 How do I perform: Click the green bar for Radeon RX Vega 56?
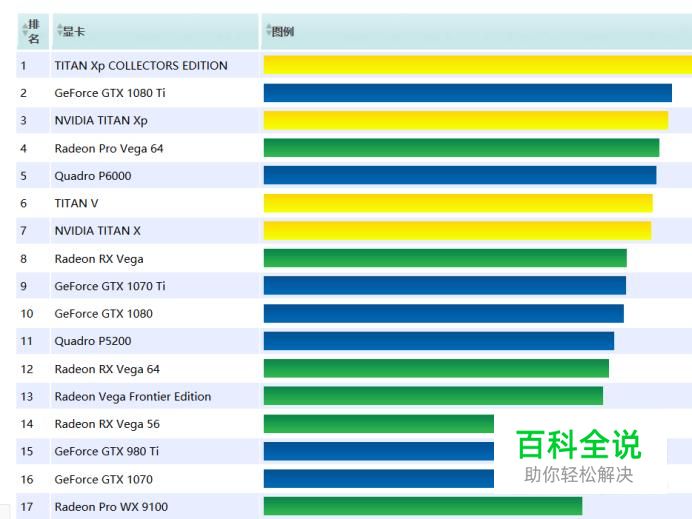point(379,424)
